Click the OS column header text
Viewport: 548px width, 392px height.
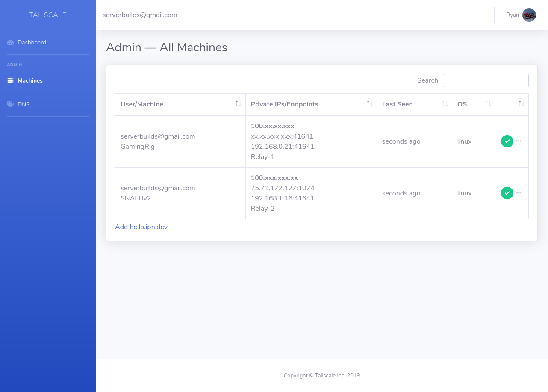coord(462,104)
